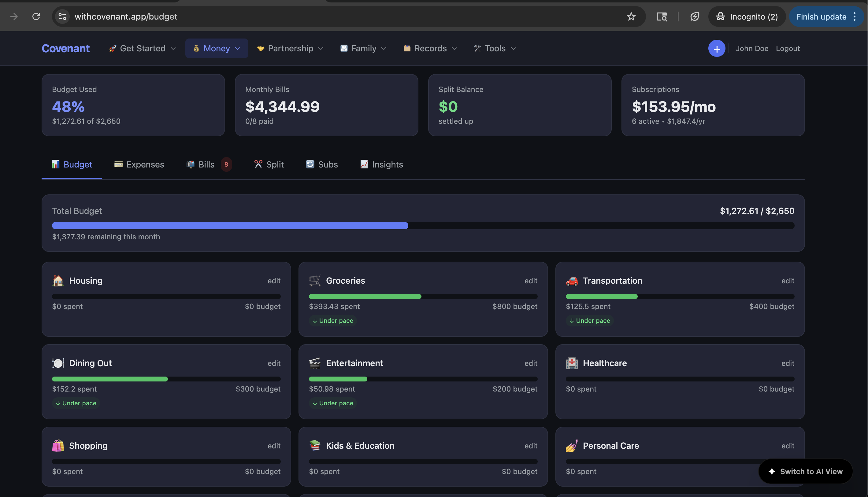Viewport: 868px width, 497px height.
Task: Reload the page using refresh icon
Action: pyautogui.click(x=36, y=17)
